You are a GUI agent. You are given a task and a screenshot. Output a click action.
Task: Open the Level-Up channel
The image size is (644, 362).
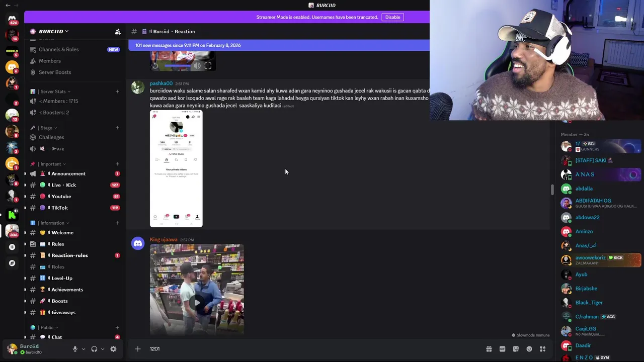[x=74, y=278]
